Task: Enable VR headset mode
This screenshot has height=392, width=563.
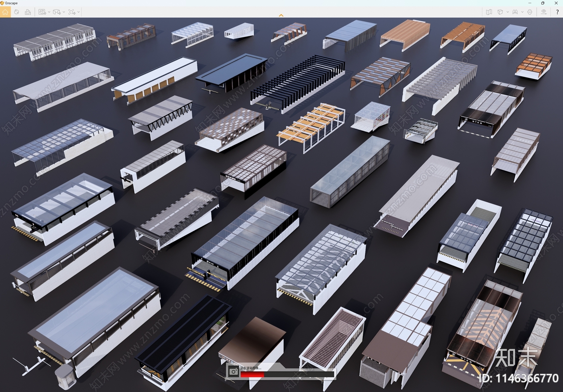Action: coord(530,12)
